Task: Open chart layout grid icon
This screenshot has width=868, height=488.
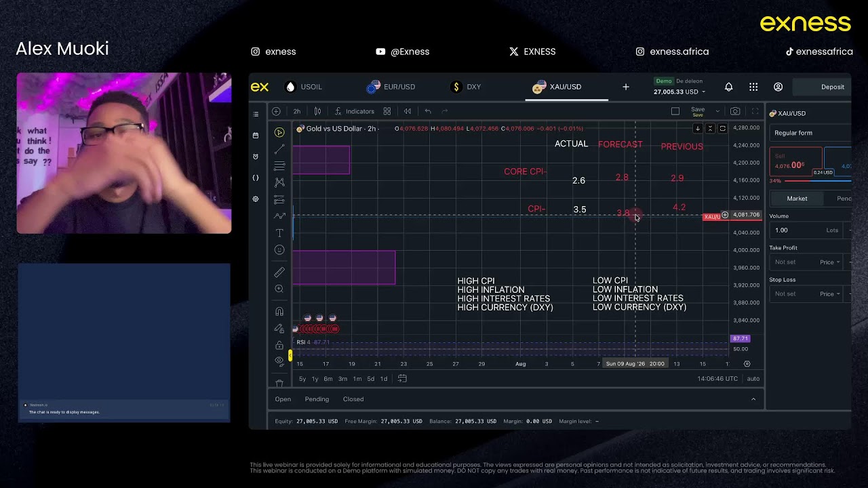Action: pos(387,111)
